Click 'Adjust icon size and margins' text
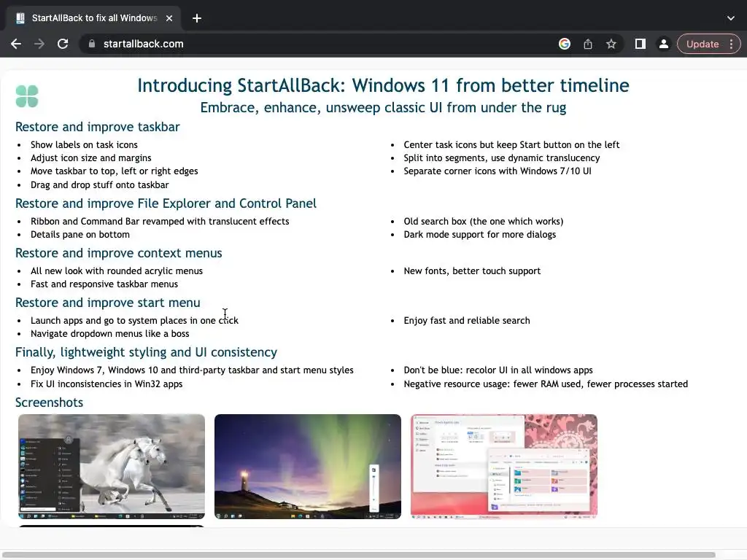The image size is (747, 560). point(91,158)
